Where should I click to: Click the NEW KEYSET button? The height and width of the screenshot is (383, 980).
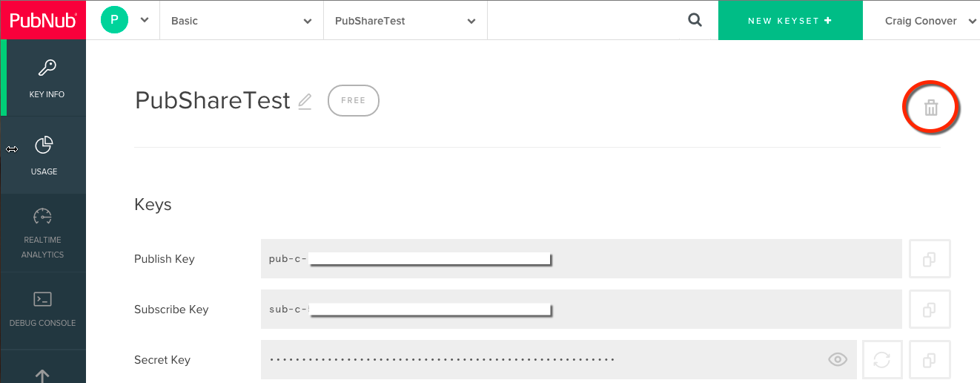click(x=790, y=21)
